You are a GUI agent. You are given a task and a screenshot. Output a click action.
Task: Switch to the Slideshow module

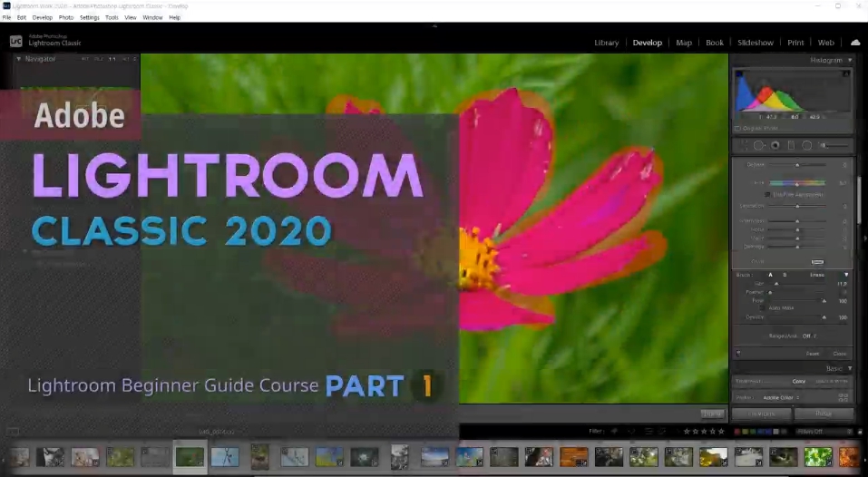click(x=755, y=43)
